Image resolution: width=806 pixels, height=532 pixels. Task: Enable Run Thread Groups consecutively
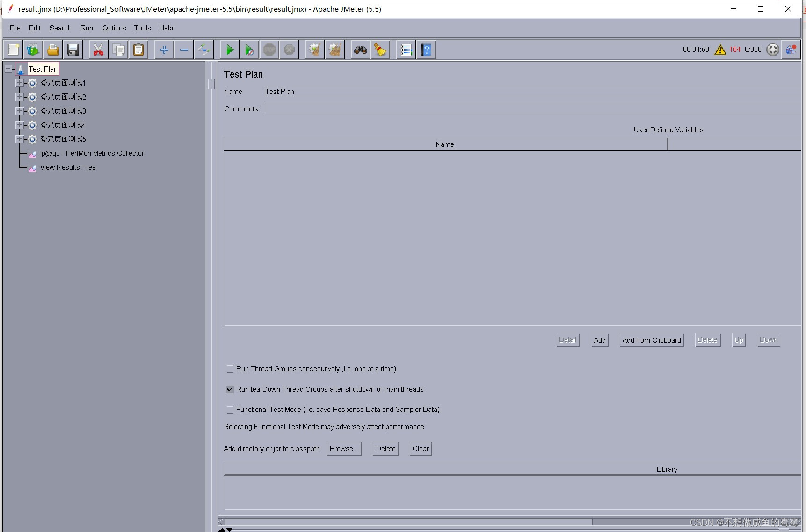click(x=230, y=369)
